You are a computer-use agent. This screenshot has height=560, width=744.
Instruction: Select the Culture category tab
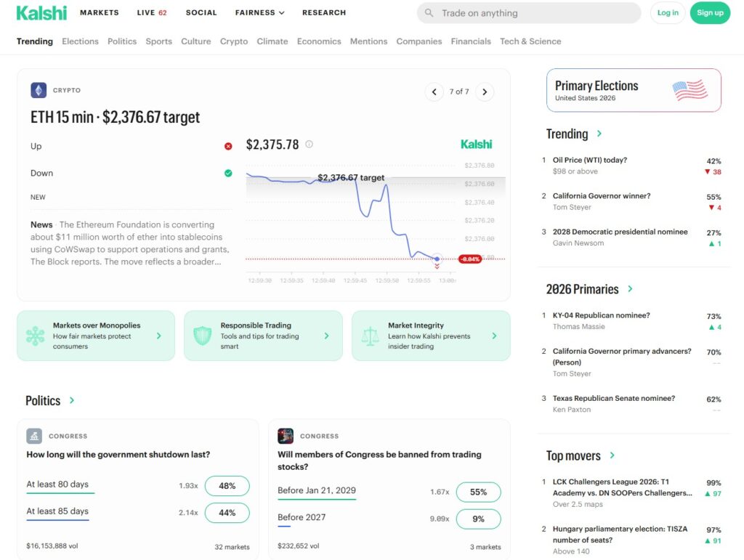(196, 41)
